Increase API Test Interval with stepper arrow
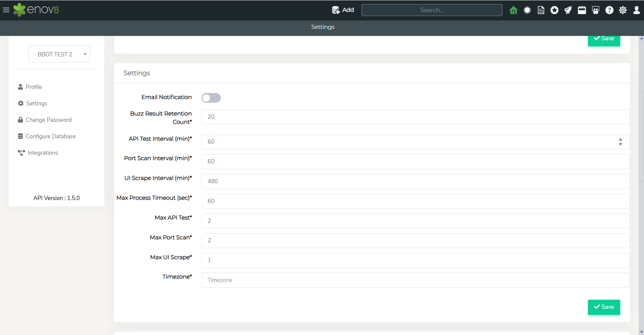This screenshot has height=335, width=644. pyautogui.click(x=621, y=140)
